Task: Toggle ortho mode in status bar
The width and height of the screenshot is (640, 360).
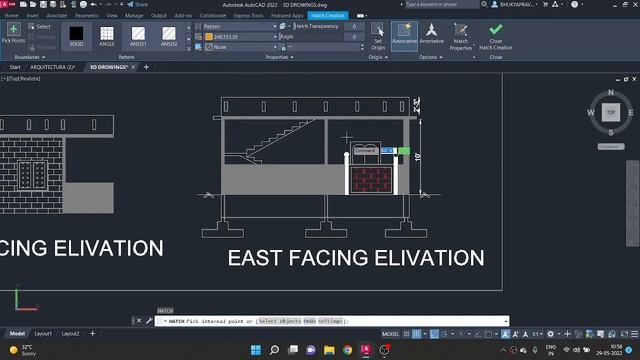Action: (x=434, y=334)
